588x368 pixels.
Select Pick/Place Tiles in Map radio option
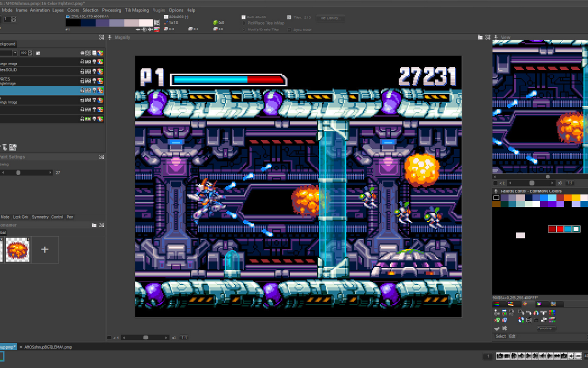tap(244, 23)
